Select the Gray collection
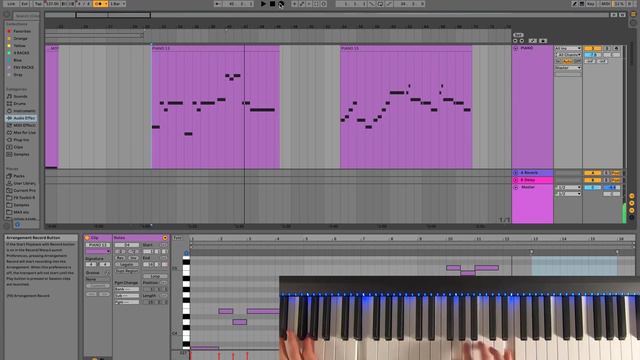640x360 pixels. pos(18,75)
